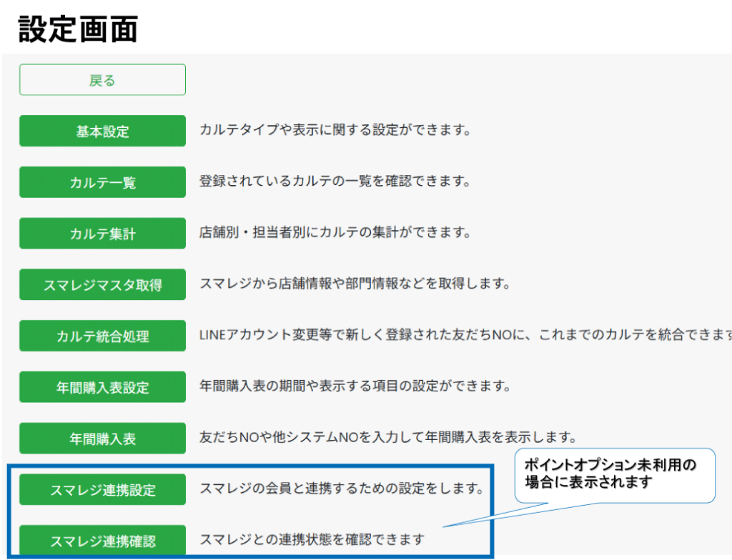Open 基本設定 settings

102,131
